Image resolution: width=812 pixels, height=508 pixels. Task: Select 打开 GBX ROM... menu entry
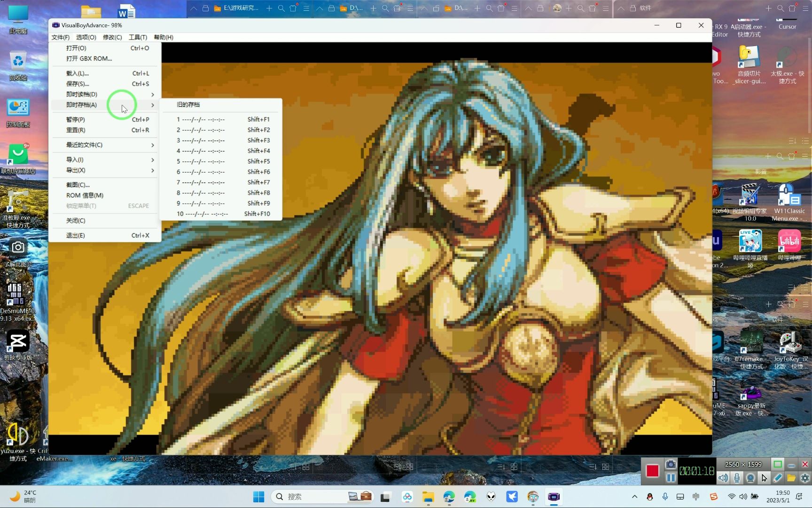[105, 58]
